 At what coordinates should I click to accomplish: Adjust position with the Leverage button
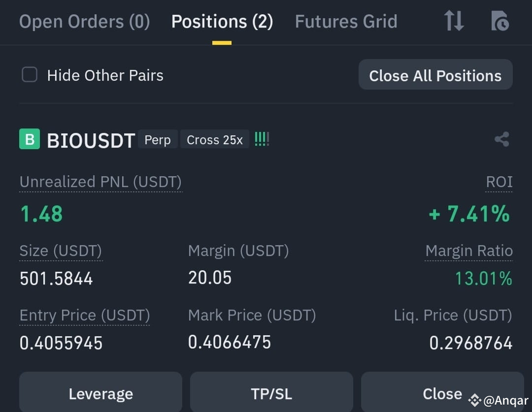pyautogui.click(x=101, y=393)
